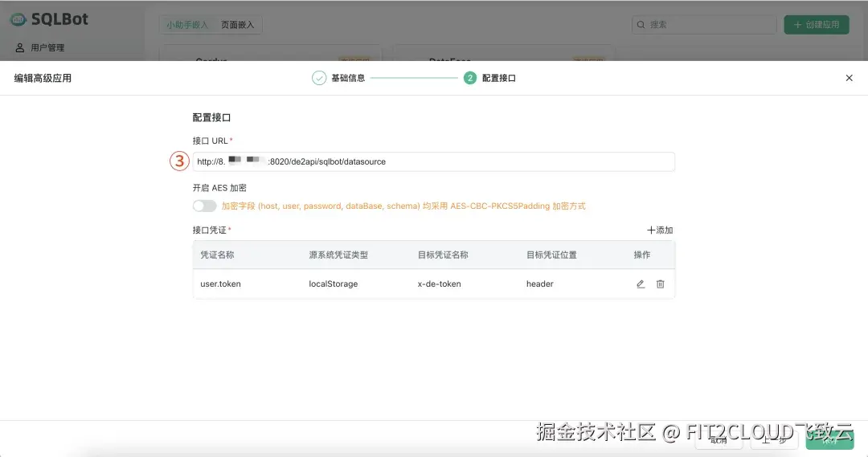Click the trash icon to delete user.token
This screenshot has width=868, height=457.
[661, 284]
